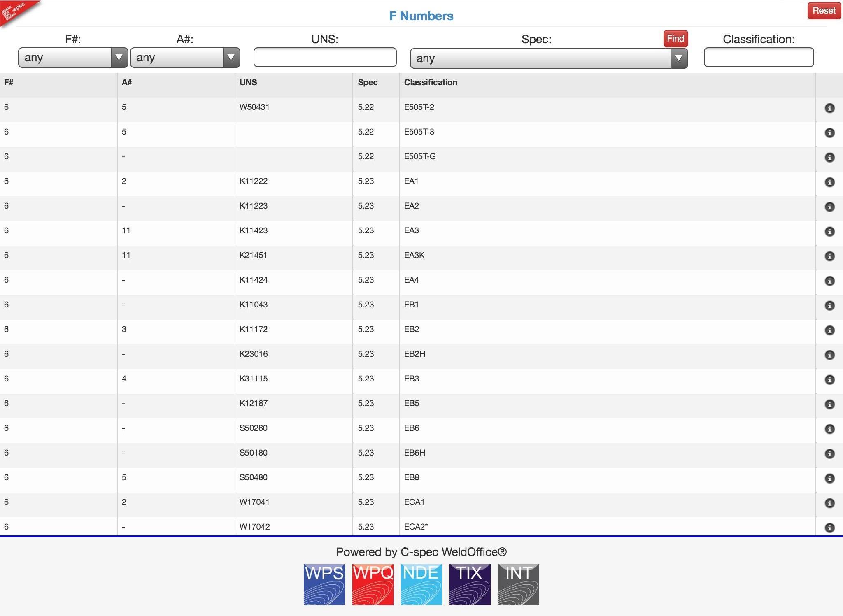843x616 pixels.
Task: Show info for the EB2H row
Action: (829, 355)
